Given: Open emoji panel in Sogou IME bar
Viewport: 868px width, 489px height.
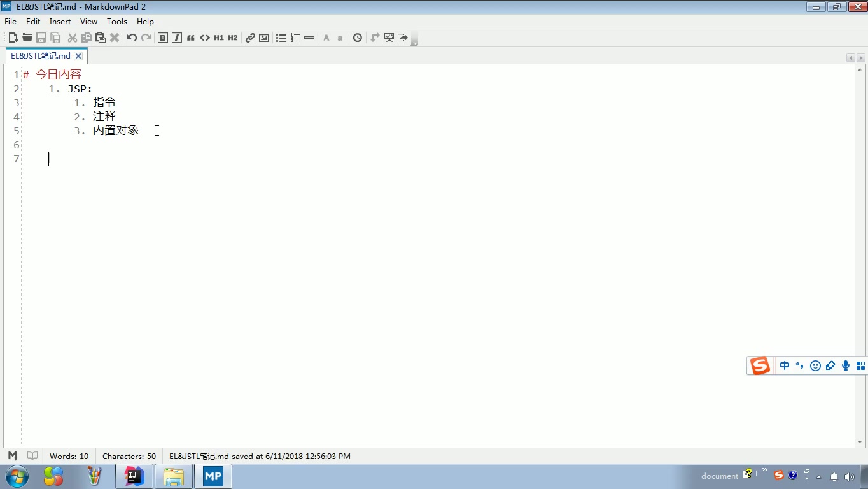Looking at the screenshot, I should (815, 365).
